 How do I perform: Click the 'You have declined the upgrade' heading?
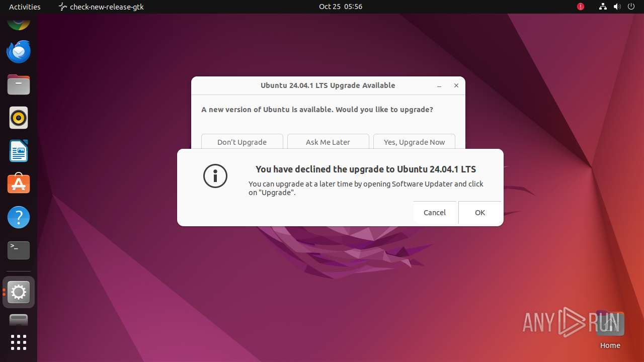coord(366,169)
